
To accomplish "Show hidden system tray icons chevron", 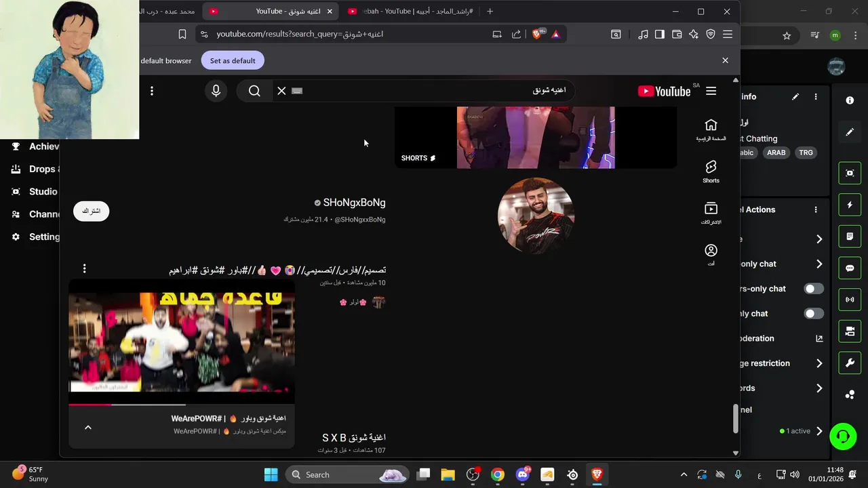I will 684,474.
